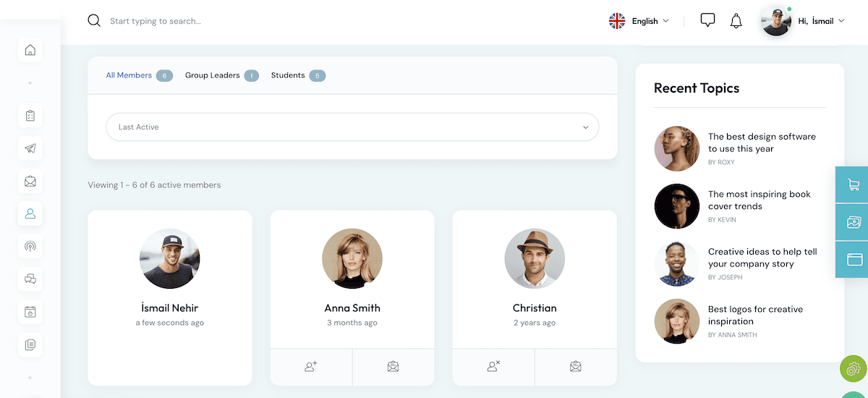868x398 pixels.
Task: Open the envelope icon in left sidebar
Action: point(30,181)
